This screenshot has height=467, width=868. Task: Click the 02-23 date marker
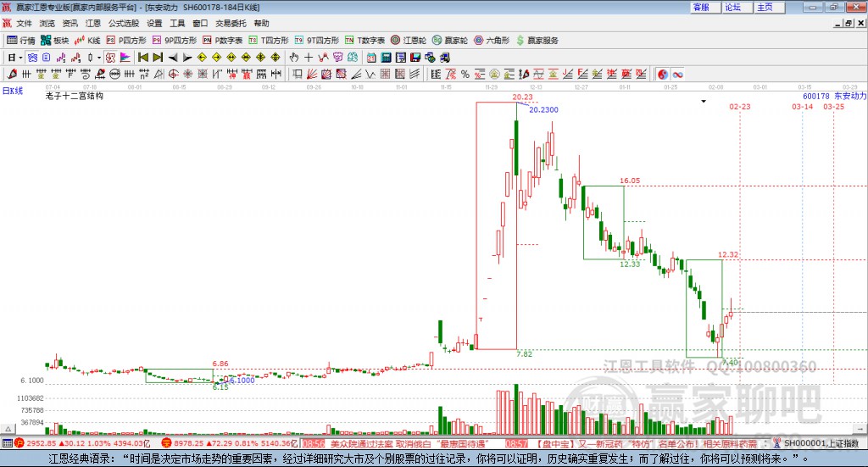739,107
